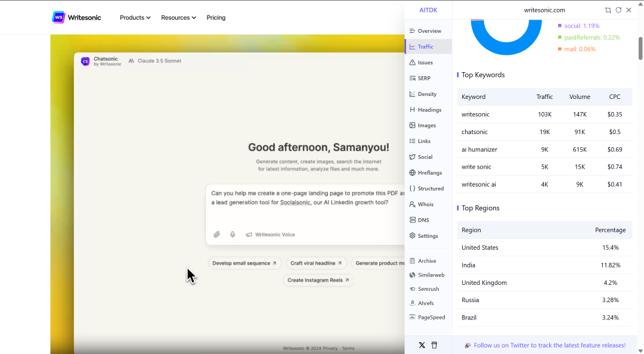Screen dimensions: 644x354
Task: Click the CPC column header
Action: [614, 97]
